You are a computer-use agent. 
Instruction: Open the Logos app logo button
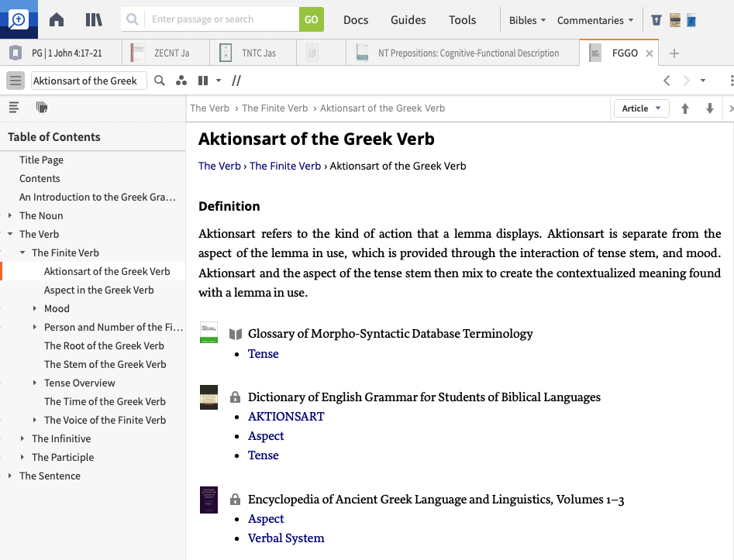tap(19, 19)
